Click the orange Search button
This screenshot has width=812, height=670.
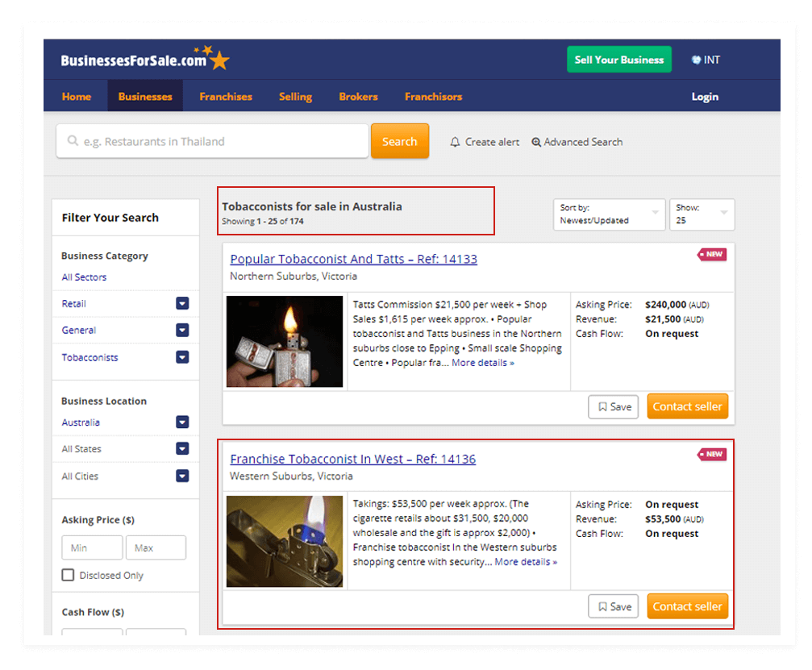[x=400, y=141]
